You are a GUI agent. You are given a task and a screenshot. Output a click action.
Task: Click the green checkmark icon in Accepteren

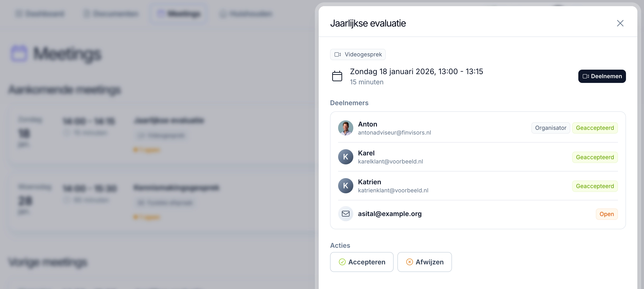[x=342, y=262]
